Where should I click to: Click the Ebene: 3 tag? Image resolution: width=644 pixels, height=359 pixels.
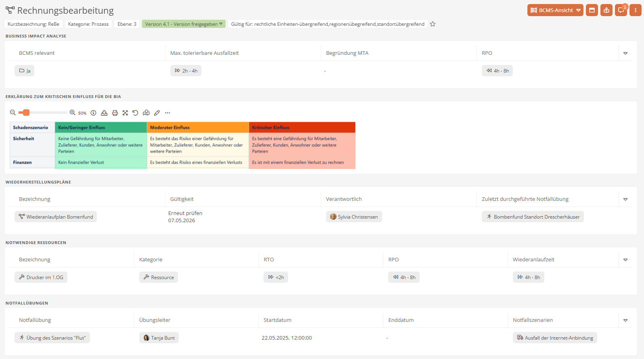point(127,24)
